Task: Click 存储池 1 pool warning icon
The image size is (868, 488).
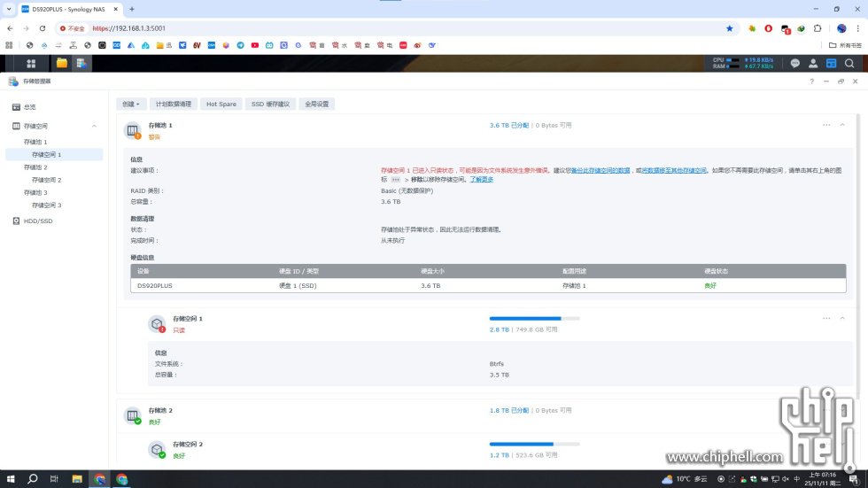Action: (x=133, y=130)
